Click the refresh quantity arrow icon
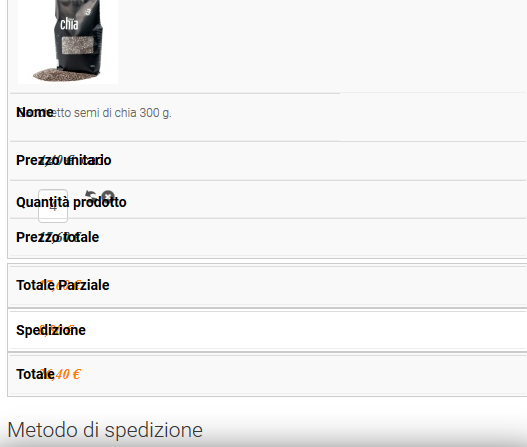 pos(90,195)
